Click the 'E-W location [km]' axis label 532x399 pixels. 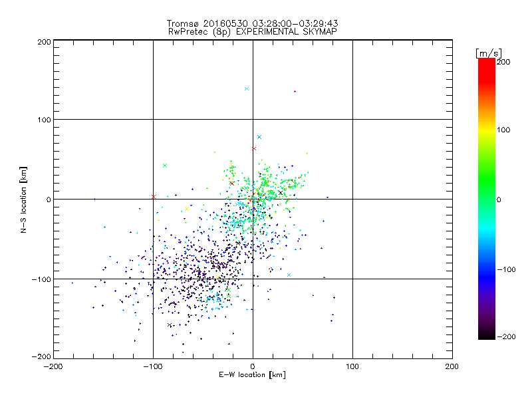pos(252,374)
